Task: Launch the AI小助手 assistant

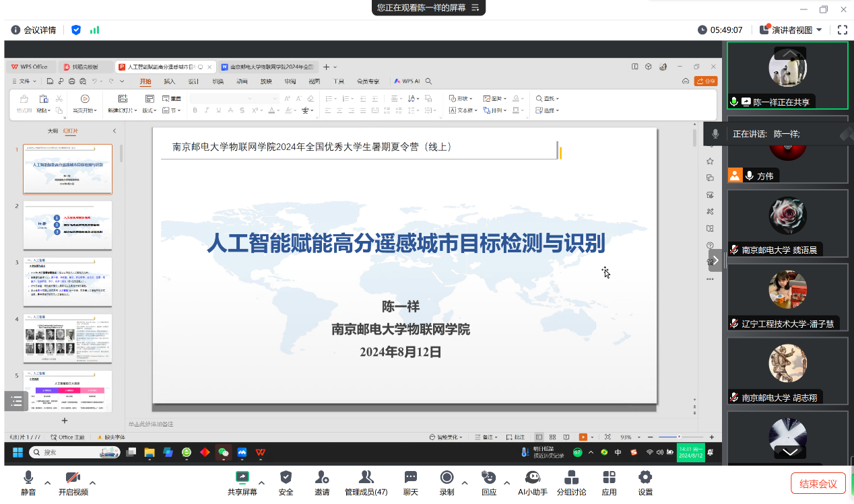Action: coord(532,482)
